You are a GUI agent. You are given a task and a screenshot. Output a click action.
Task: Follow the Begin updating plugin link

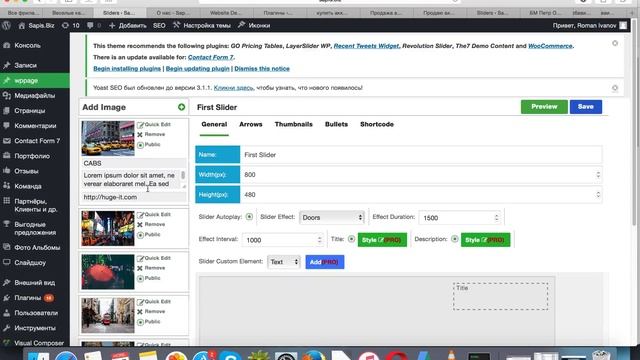click(198, 69)
